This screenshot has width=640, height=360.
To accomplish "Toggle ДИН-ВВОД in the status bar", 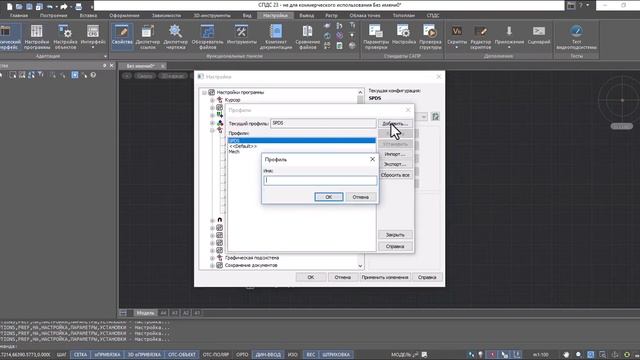I will [x=268, y=354].
